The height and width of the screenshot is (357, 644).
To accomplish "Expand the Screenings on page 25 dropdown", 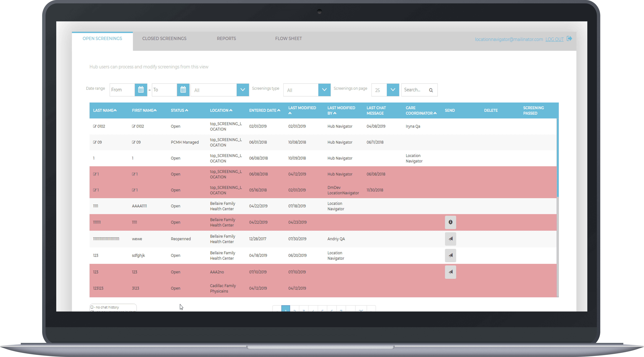I will (x=393, y=90).
